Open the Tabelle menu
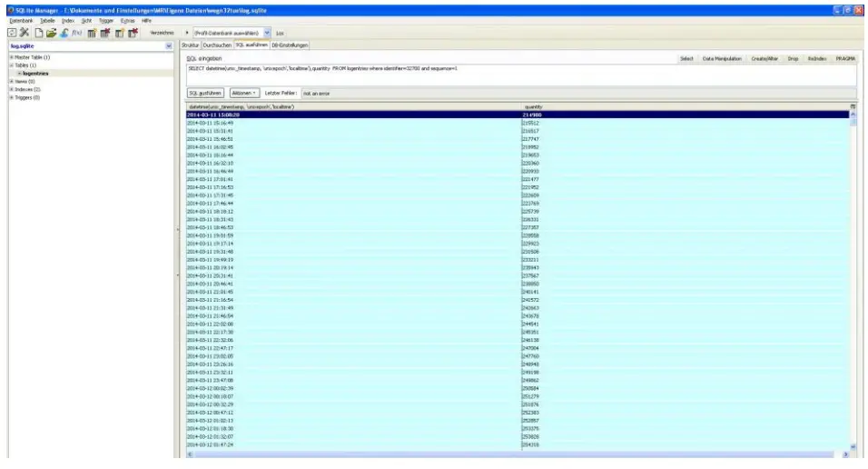Screen dimensions: 868x469 point(47,21)
